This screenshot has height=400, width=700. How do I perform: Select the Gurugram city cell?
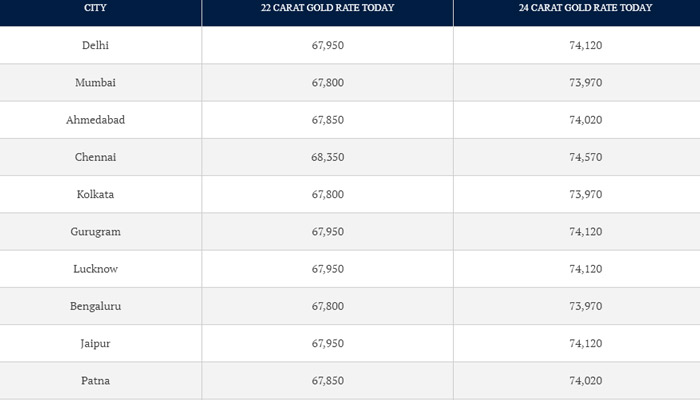click(97, 232)
